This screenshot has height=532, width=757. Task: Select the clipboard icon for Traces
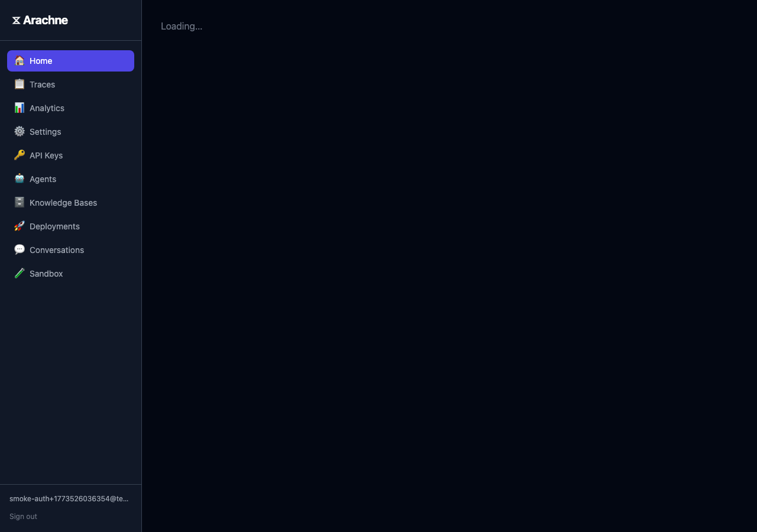coord(19,84)
